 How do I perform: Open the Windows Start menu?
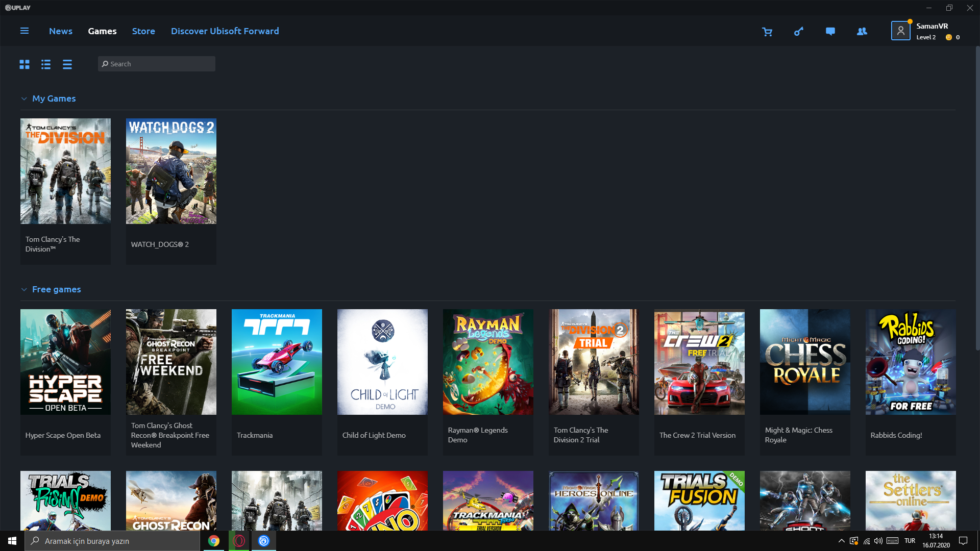coord(12,541)
